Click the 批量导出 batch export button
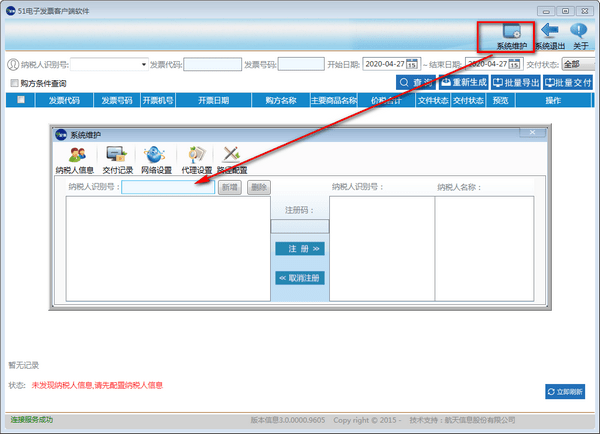 click(x=515, y=82)
